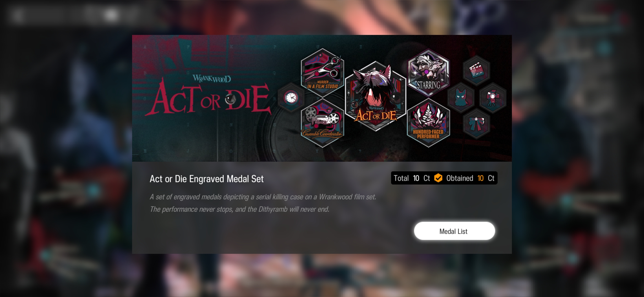Screen dimensions: 644x297
Task: Click the Act or Die Engraved Medal Set title
Action: click(x=206, y=179)
